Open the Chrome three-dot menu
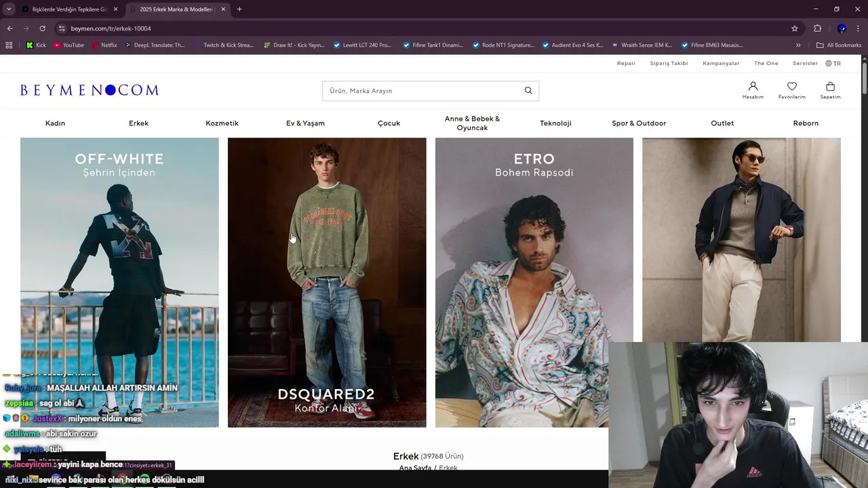 pyautogui.click(x=858, y=28)
